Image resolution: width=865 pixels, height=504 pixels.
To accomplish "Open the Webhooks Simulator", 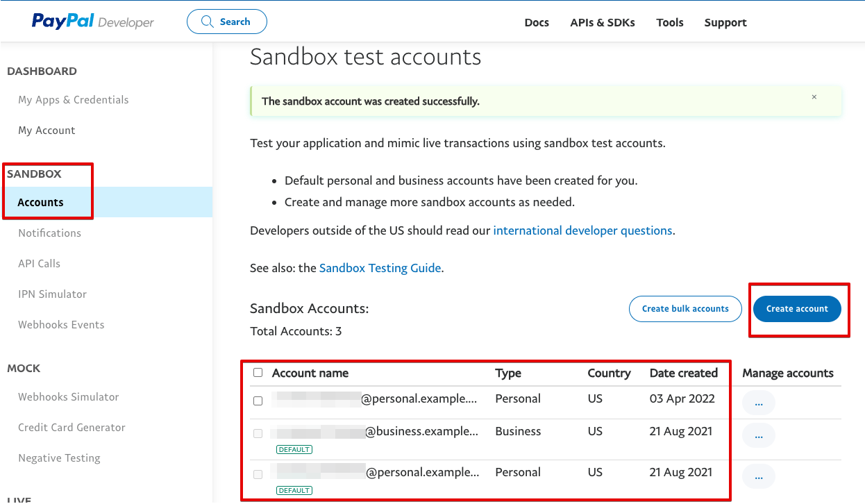I will coord(69,397).
